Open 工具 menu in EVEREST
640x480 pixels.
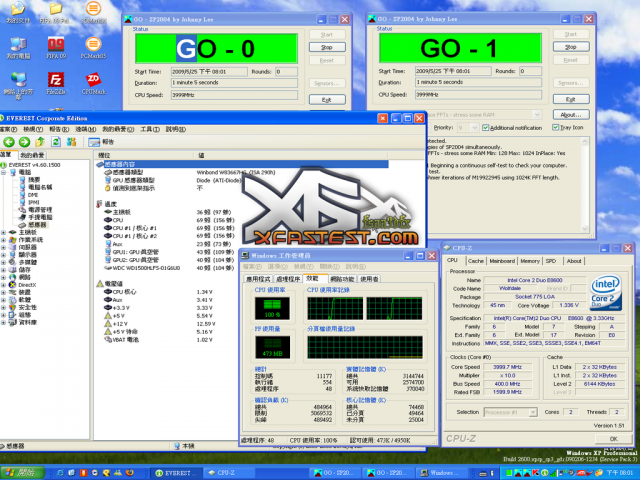pos(150,129)
